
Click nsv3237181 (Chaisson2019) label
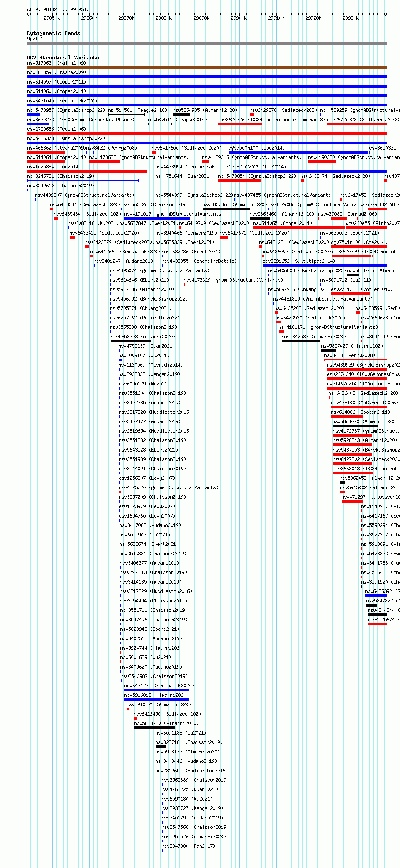(x=189, y=742)
